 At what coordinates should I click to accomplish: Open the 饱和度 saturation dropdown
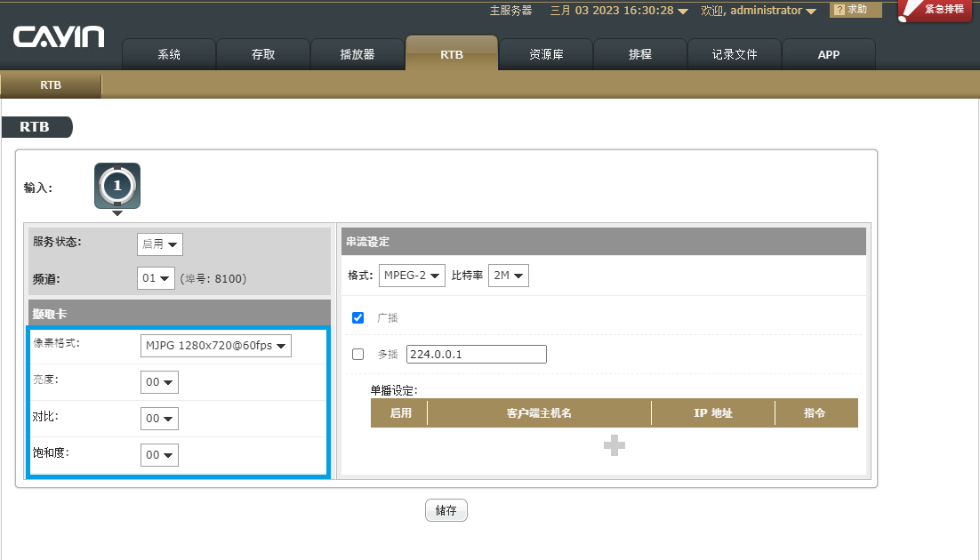point(159,454)
